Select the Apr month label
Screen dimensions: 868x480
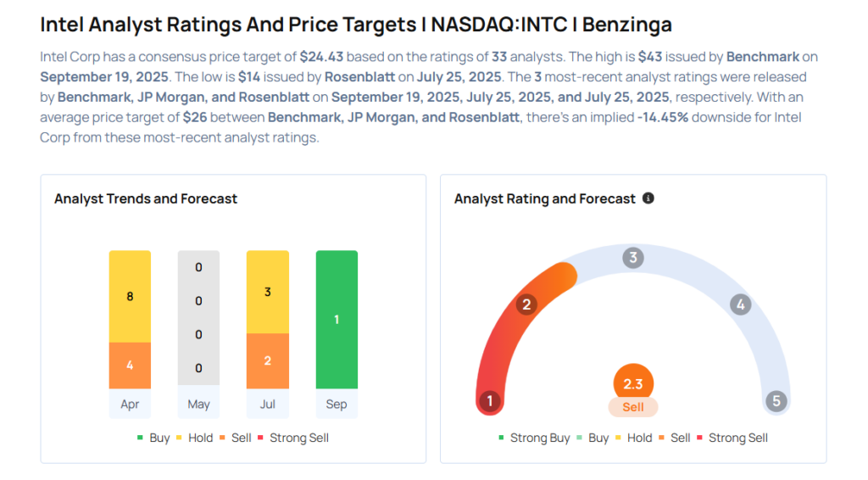click(130, 404)
